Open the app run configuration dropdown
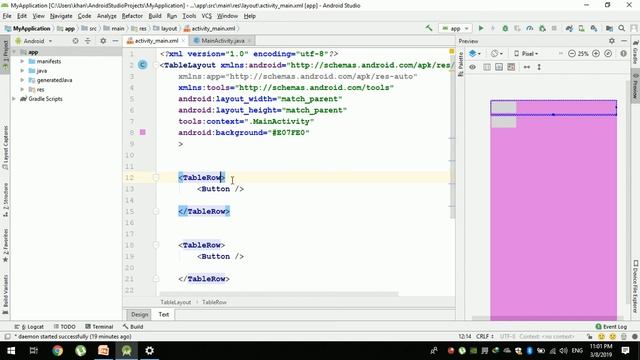 [x=456, y=28]
